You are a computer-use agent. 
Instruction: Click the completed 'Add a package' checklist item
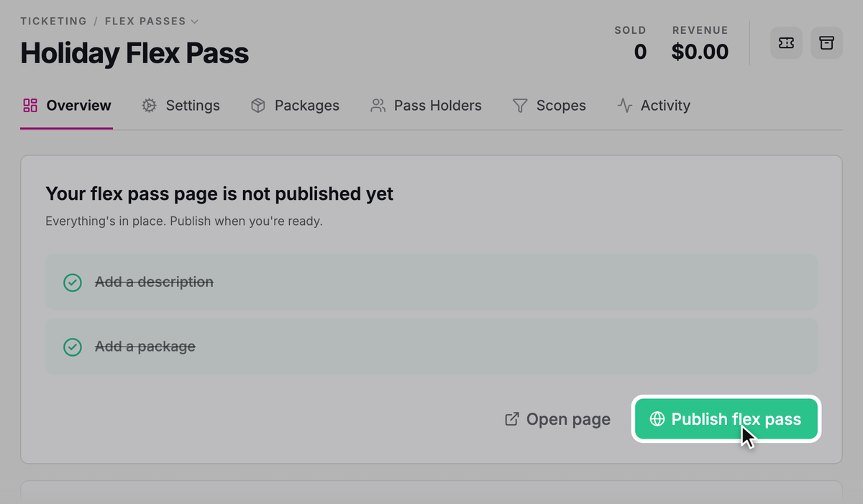coord(431,347)
